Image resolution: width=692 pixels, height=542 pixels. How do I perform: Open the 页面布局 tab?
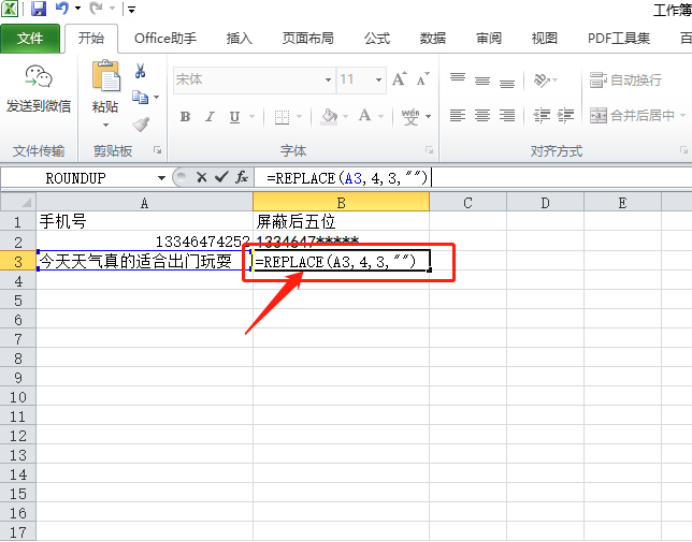point(308,38)
